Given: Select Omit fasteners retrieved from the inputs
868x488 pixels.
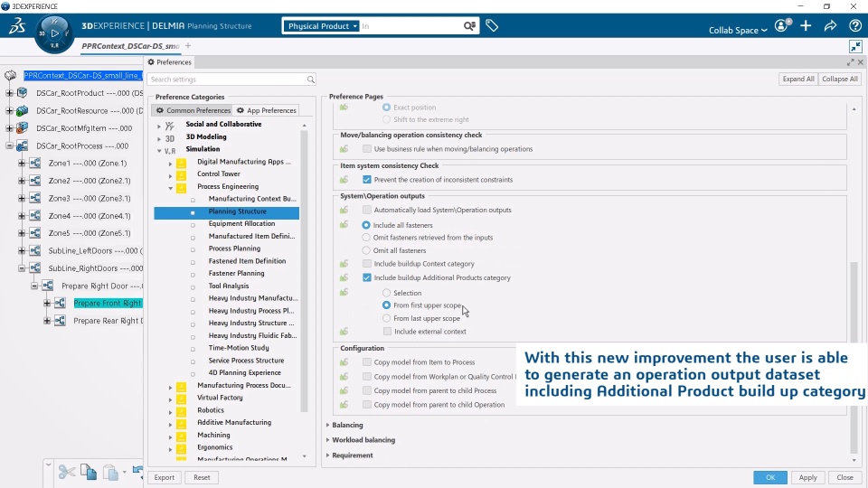Looking at the screenshot, I should [366, 238].
